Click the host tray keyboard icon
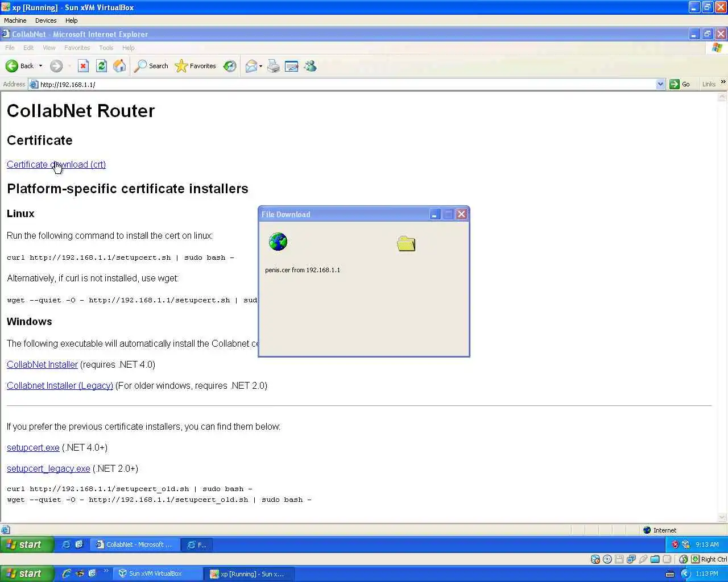728x582 pixels. (x=670, y=574)
